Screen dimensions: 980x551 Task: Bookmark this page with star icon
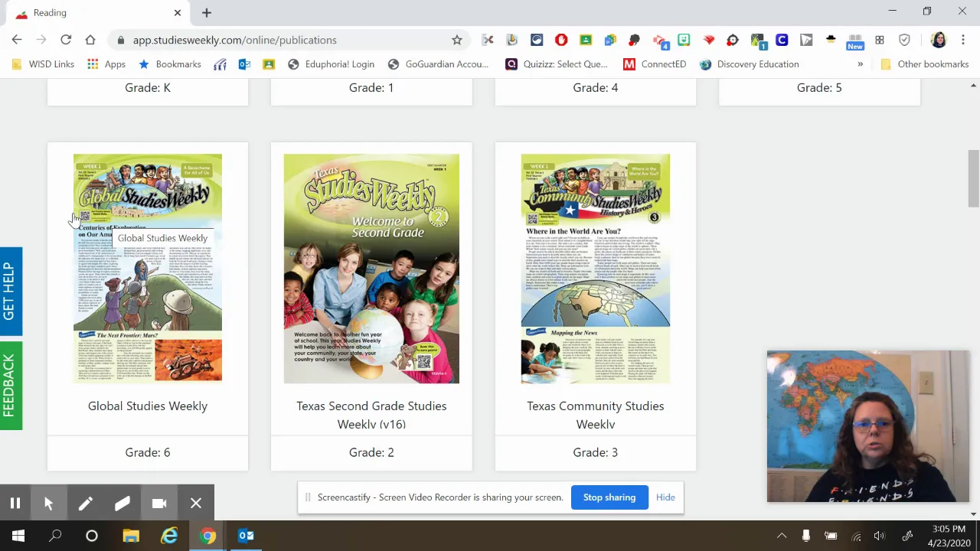coord(457,40)
